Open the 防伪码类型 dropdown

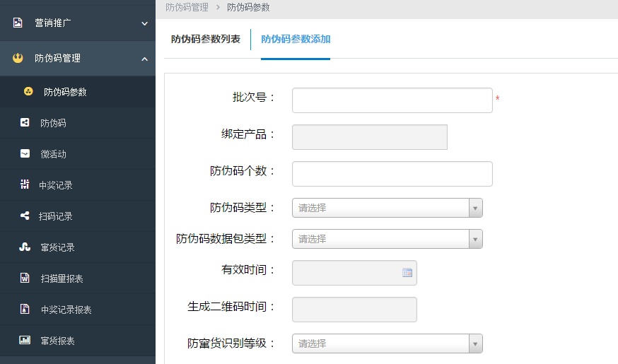[387, 208]
